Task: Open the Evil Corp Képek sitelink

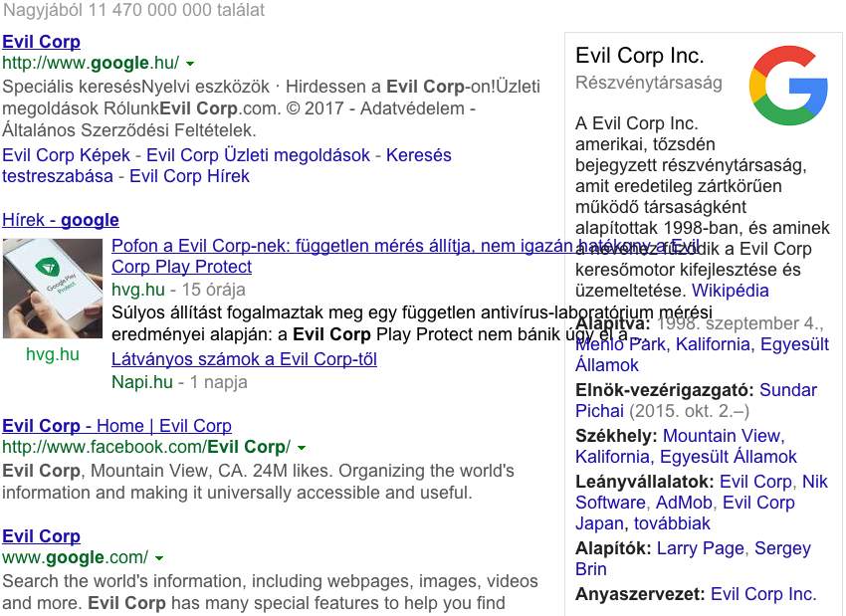Action: (x=66, y=155)
